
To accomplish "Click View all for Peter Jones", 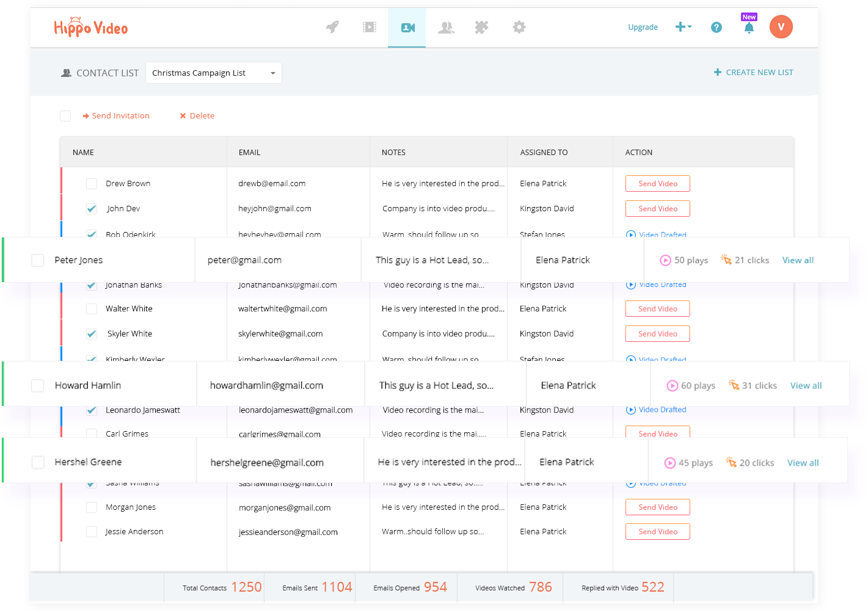I will click(798, 260).
